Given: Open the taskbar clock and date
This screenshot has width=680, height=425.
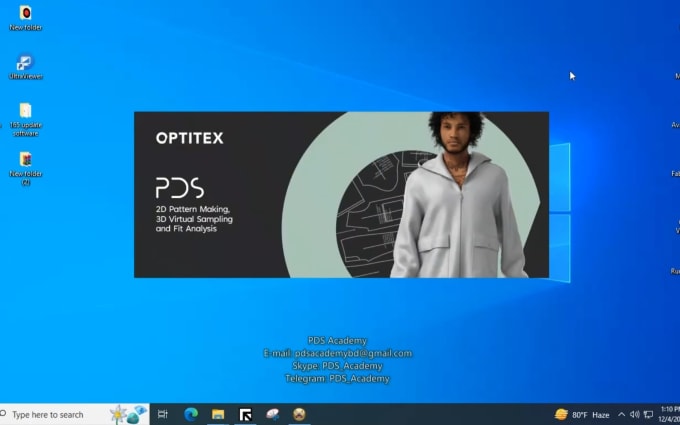Looking at the screenshot, I should click(x=669, y=414).
